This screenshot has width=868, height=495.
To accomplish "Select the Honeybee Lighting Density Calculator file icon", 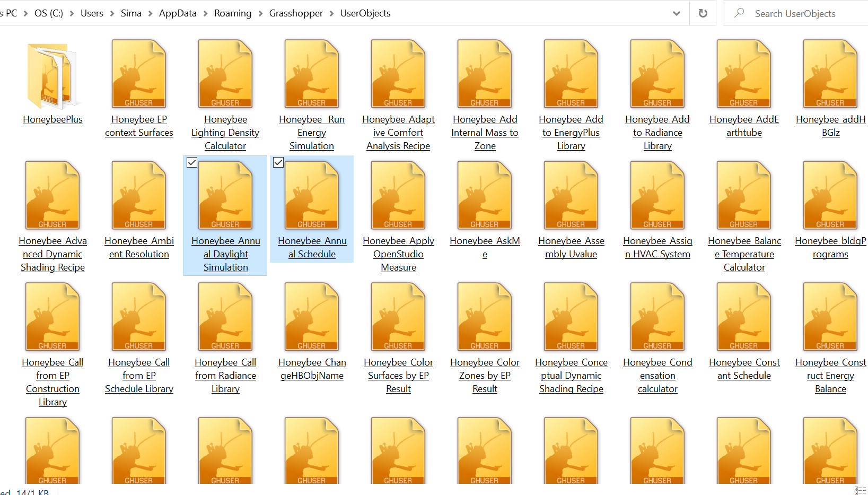I will (225, 74).
